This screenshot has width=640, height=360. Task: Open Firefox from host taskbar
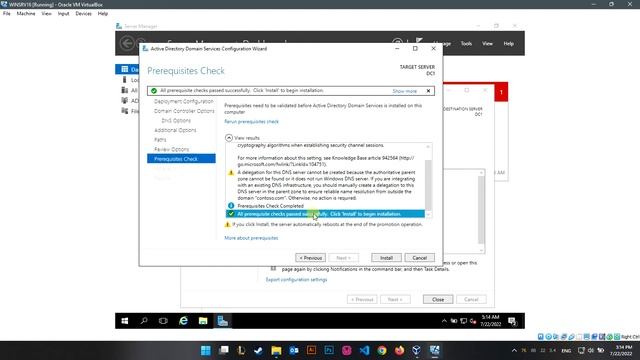click(x=400, y=351)
